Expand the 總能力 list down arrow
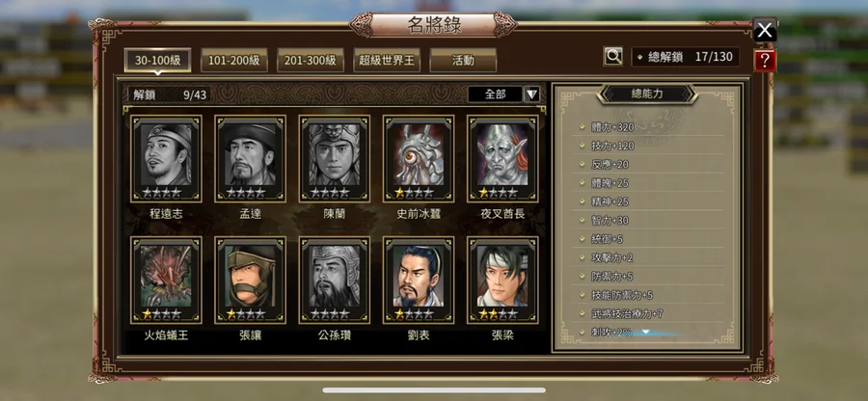 coord(645,333)
